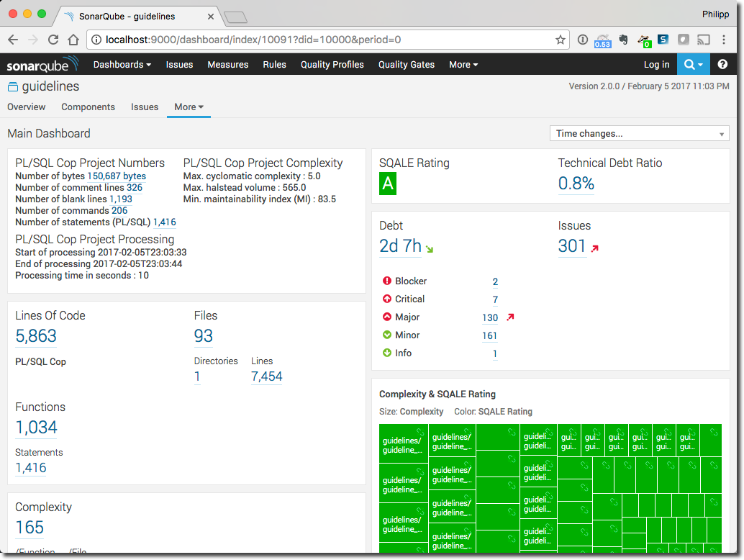
Task: Open a new browser tab
Action: [x=235, y=17]
